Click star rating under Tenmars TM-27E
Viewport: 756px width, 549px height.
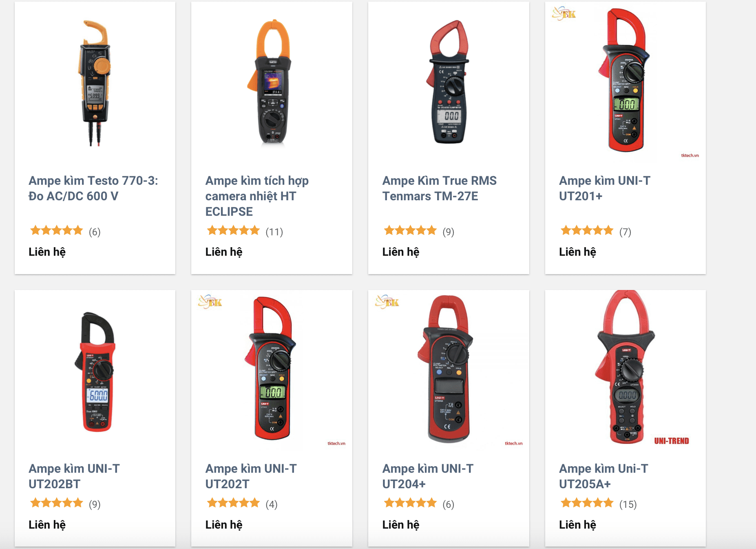click(410, 231)
